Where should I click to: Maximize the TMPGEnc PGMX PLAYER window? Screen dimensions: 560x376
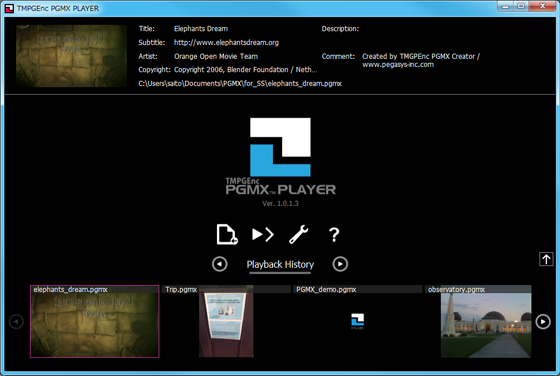[x=521, y=6]
